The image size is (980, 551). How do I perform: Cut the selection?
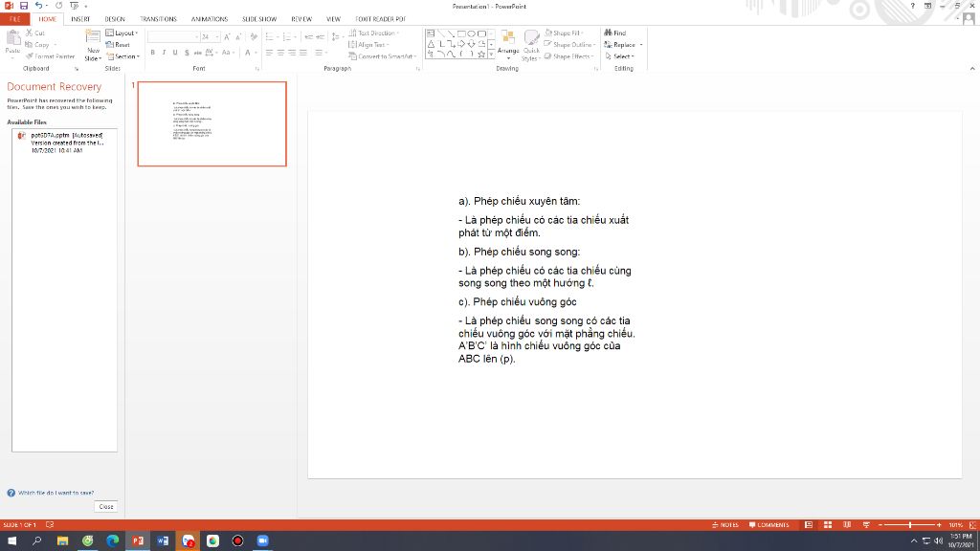tap(35, 33)
